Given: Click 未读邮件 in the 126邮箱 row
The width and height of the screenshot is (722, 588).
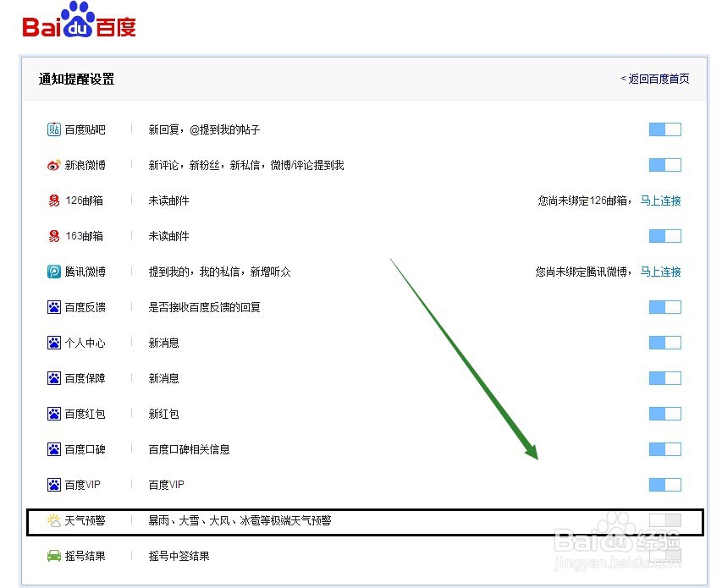Looking at the screenshot, I should click(168, 201).
